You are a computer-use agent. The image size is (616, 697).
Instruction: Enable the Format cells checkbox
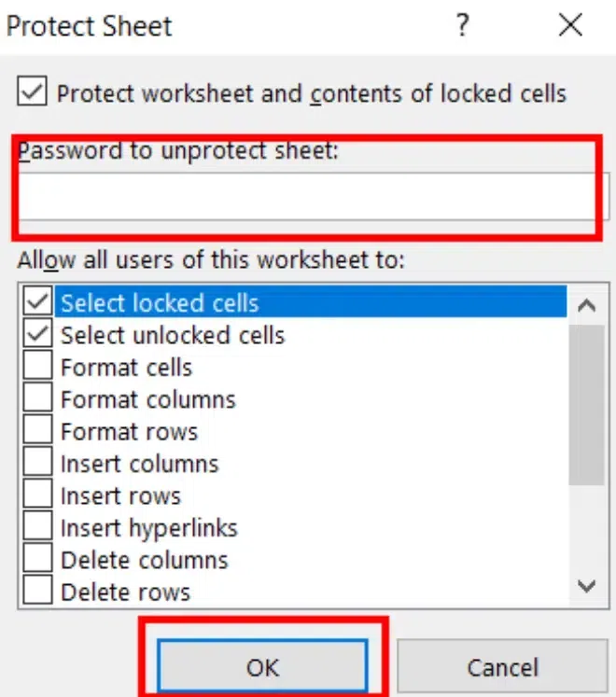tap(38, 367)
